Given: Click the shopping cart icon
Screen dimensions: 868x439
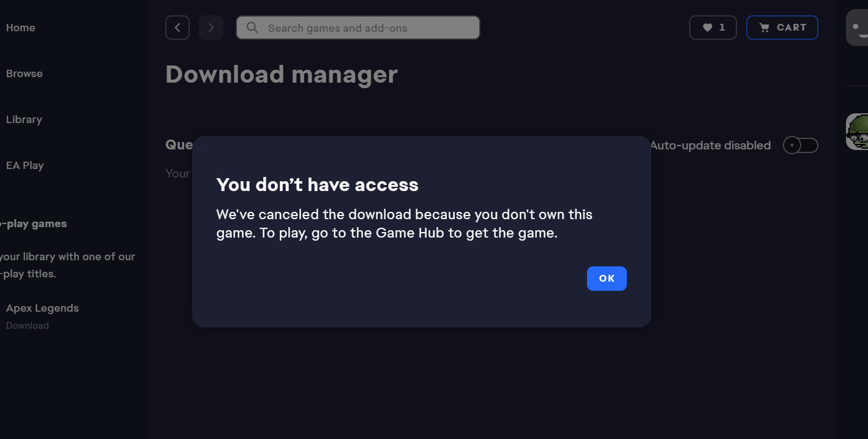Looking at the screenshot, I should (x=764, y=28).
